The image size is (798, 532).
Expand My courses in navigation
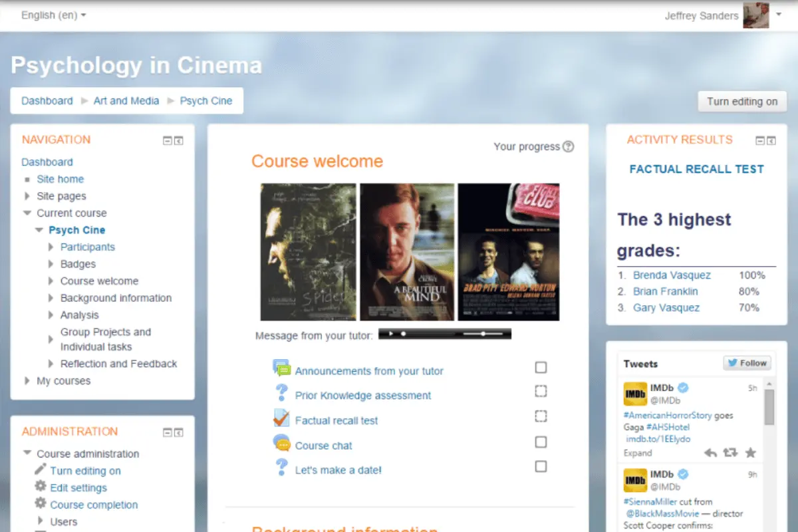[x=27, y=381]
